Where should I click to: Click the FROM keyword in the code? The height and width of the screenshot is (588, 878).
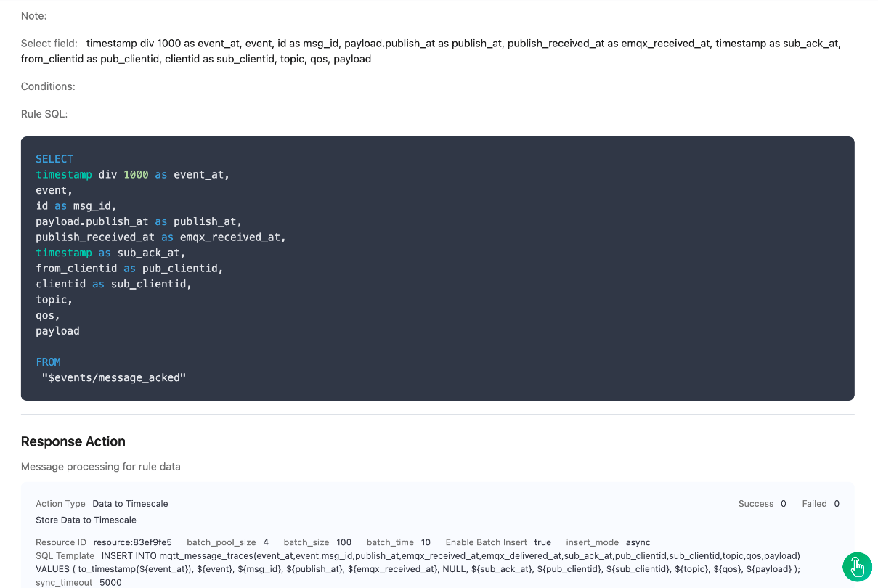(x=49, y=362)
